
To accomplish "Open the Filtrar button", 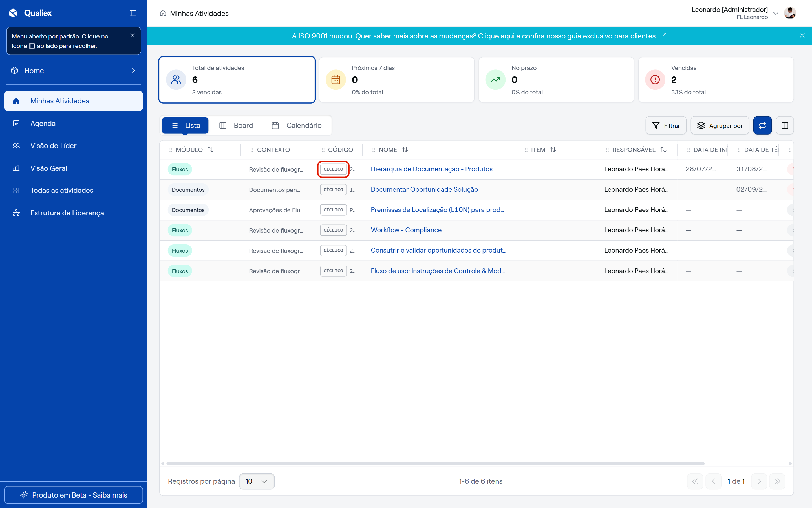I will point(666,125).
